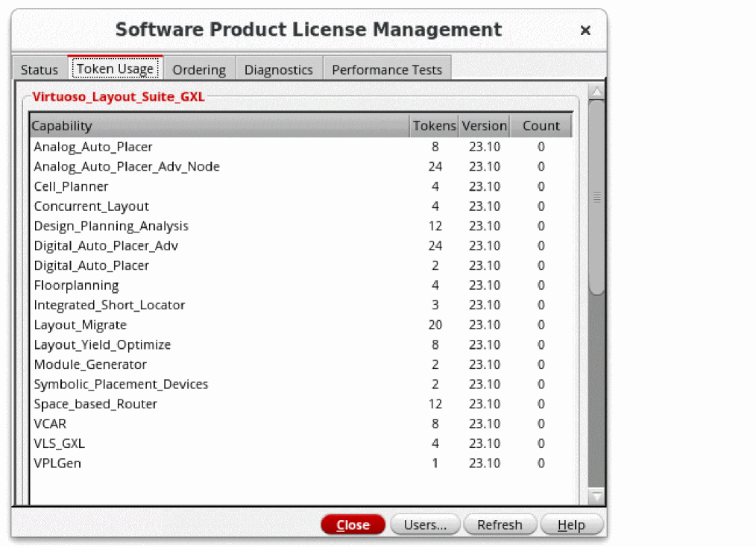The image size is (756, 547).
Task: Open the Ordering tab
Action: pyautogui.click(x=199, y=69)
